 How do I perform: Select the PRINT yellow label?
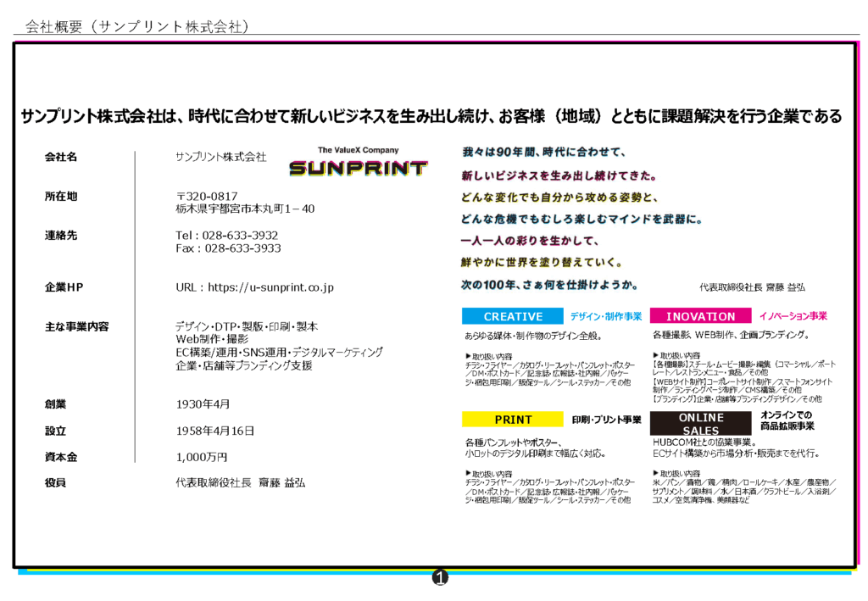[513, 420]
